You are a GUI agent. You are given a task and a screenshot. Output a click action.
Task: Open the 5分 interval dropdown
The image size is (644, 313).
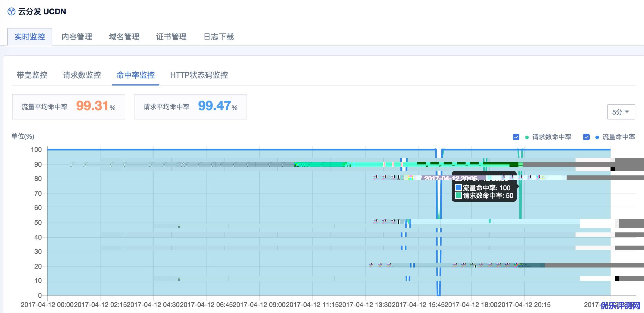point(621,112)
